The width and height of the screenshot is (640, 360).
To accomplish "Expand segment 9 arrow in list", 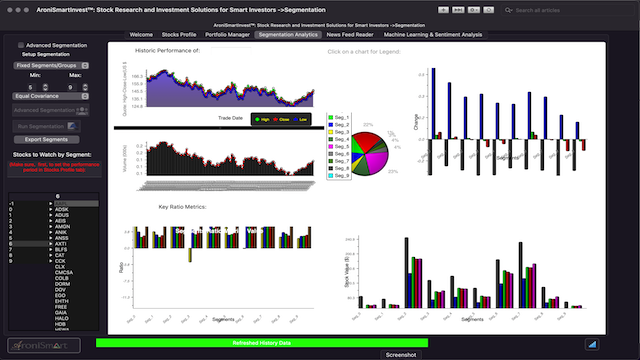I will 51,261.
